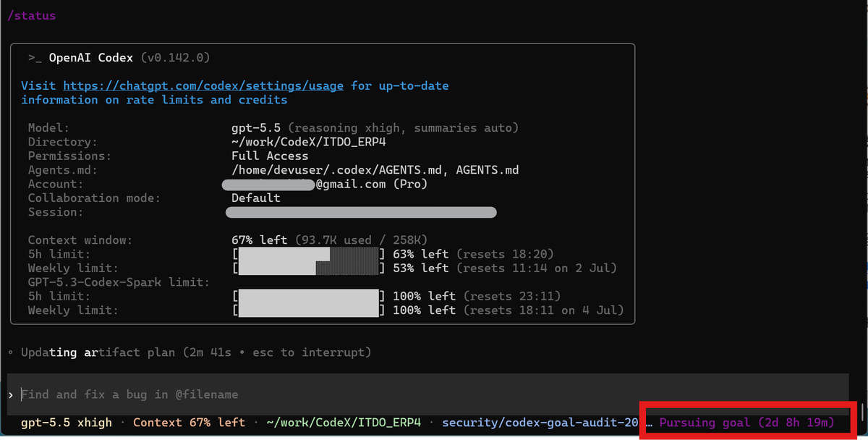Click the progress bar that resets 23:11
Screen dimensions: 868x440
[x=309, y=296]
